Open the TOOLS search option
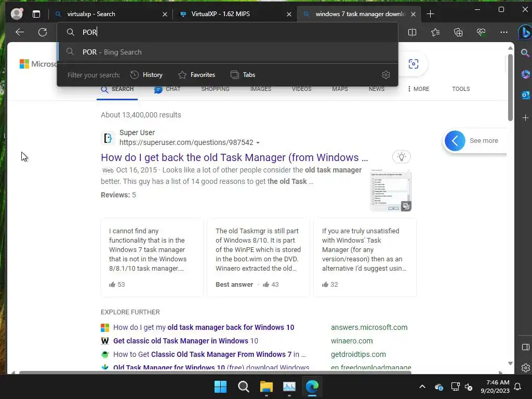The width and height of the screenshot is (532, 399). pos(461,89)
